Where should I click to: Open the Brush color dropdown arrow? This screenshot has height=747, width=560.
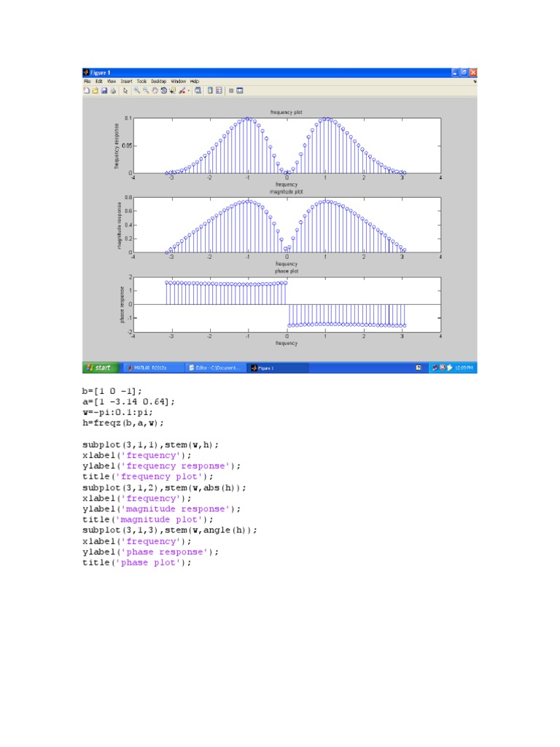pos(189,90)
